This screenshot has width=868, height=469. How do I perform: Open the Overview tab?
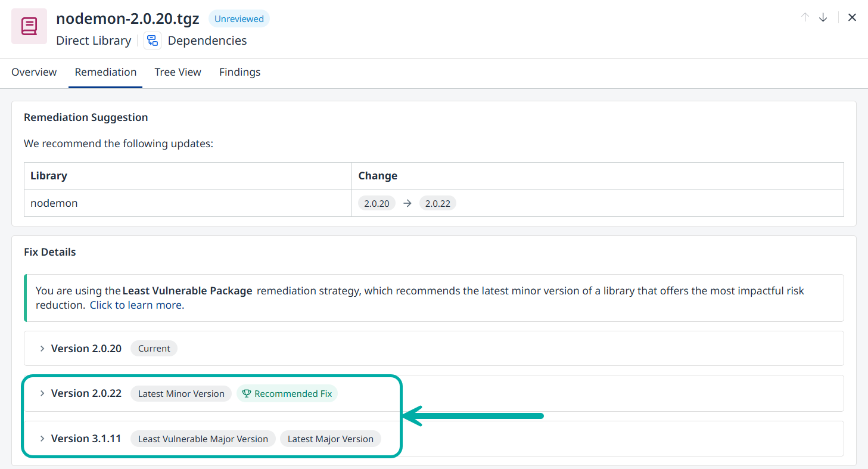(34, 72)
